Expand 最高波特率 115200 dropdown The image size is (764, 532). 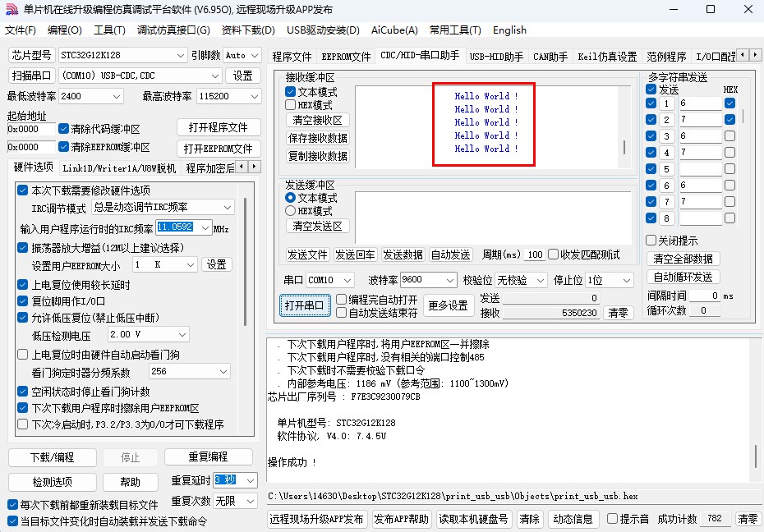point(255,96)
